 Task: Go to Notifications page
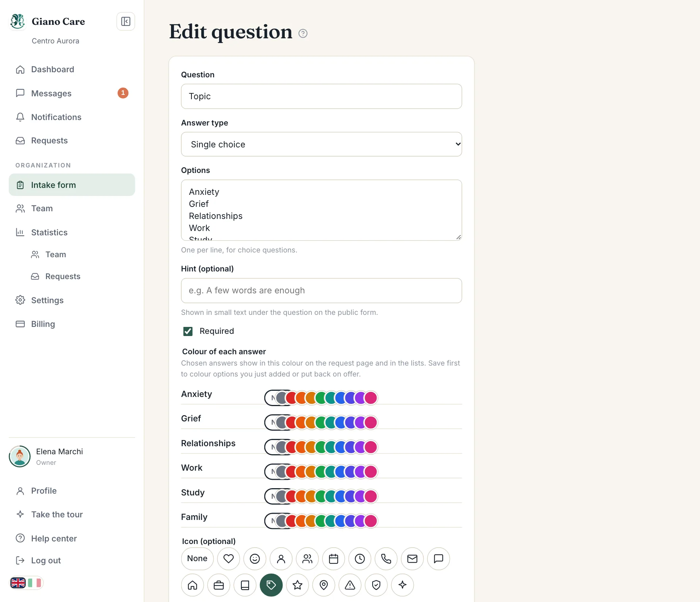point(72,117)
